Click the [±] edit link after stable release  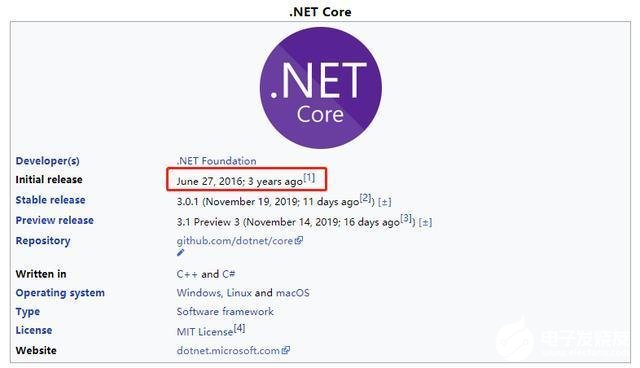pyautogui.click(x=384, y=202)
